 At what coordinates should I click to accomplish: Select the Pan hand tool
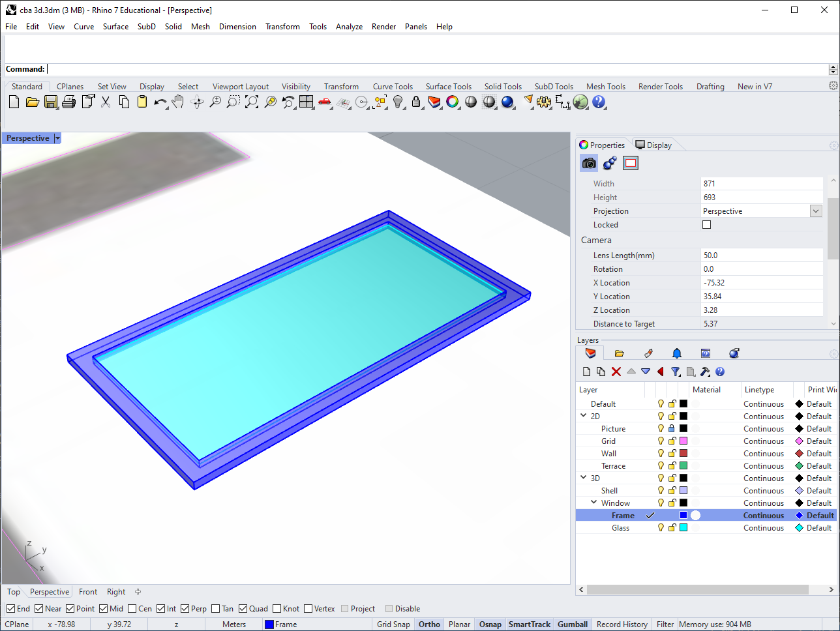coord(178,102)
